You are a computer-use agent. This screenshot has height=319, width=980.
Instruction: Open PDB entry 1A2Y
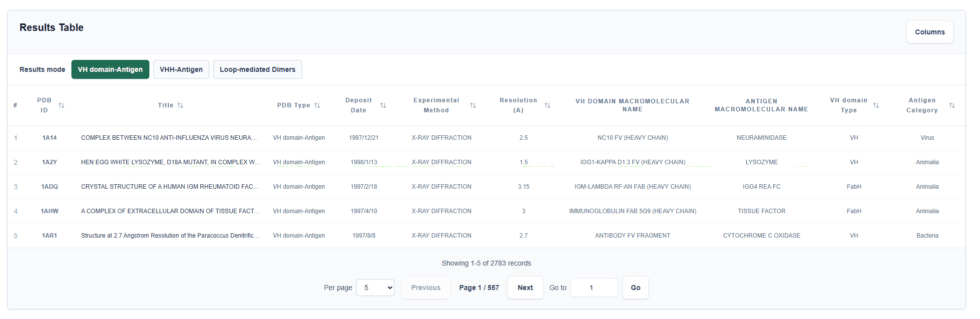(x=49, y=162)
